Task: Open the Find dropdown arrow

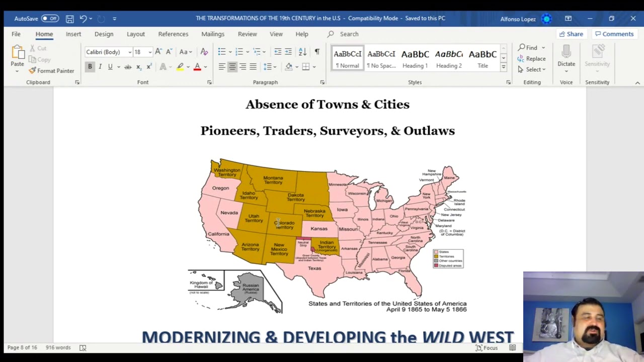Action: (x=543, y=48)
